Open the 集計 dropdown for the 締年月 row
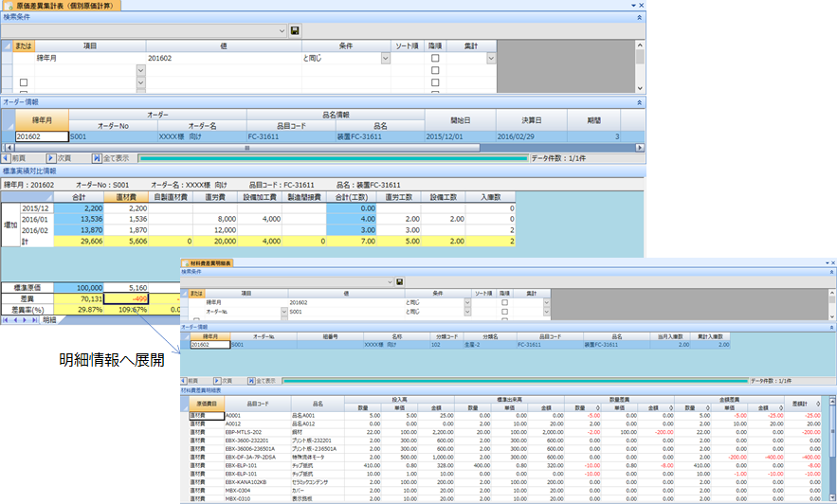This screenshot has height=504, width=837. pyautogui.click(x=491, y=58)
